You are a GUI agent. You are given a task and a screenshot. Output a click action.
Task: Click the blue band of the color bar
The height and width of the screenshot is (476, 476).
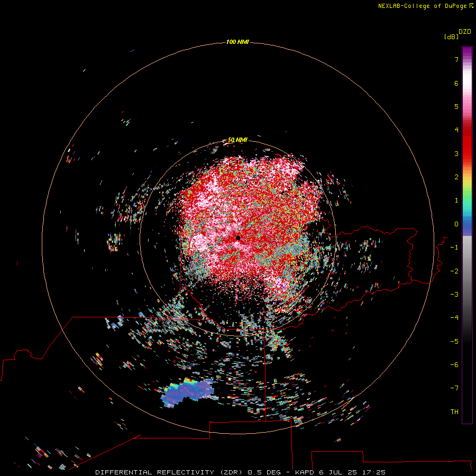pos(467,226)
